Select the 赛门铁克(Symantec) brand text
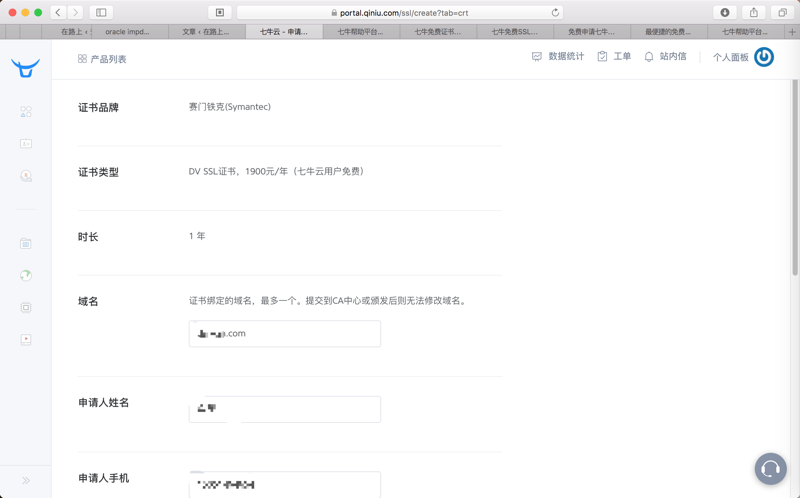 [x=230, y=107]
